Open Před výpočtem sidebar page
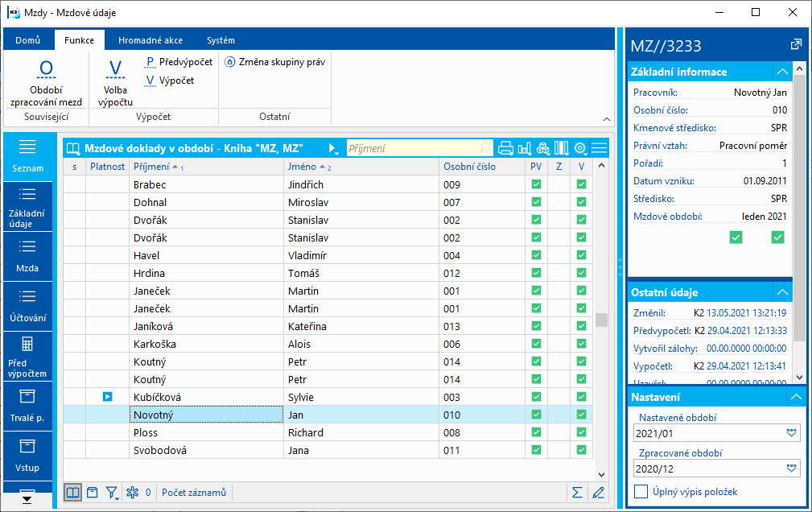 (27, 357)
